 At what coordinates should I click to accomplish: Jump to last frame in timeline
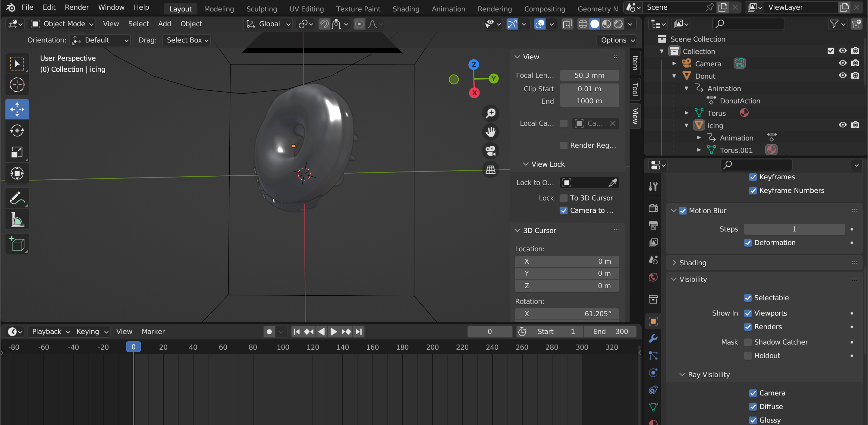coord(359,332)
